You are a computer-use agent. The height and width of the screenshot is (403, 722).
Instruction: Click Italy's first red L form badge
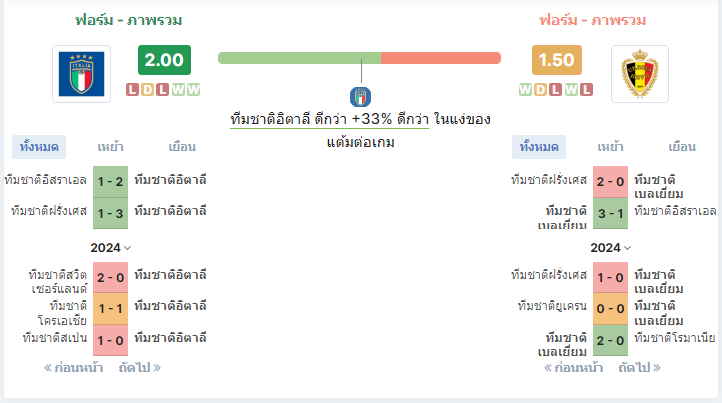[x=133, y=89]
